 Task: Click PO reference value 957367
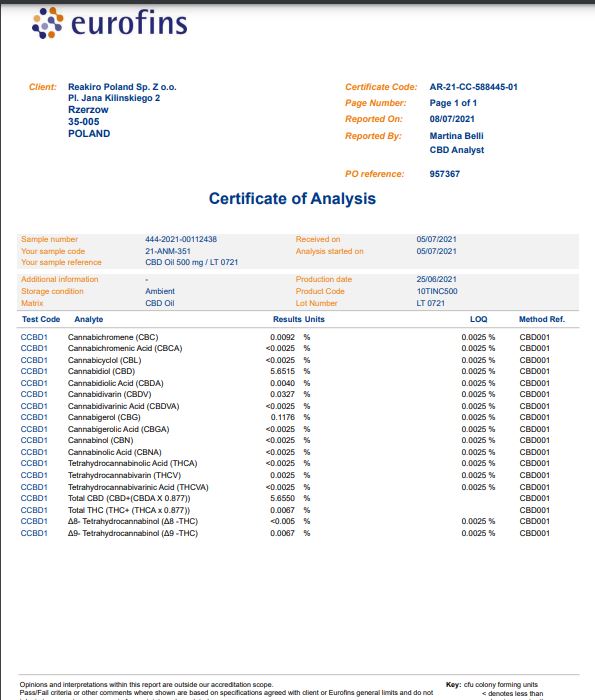click(x=445, y=174)
